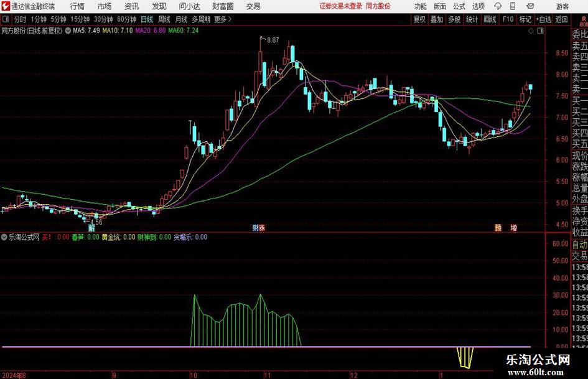This screenshot has width=588, height=379.
Task: Click the 涨 marker on chart bottom
Action: tap(262, 228)
